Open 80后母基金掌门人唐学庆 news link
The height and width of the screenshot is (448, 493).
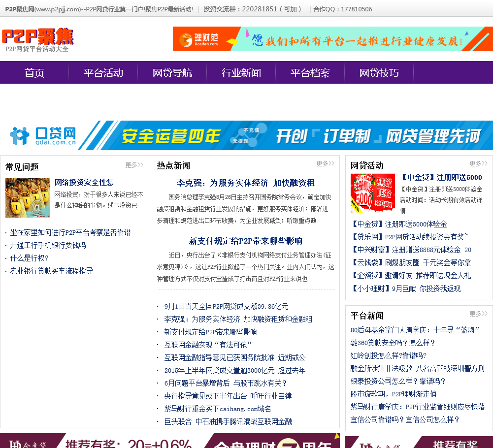415,330
